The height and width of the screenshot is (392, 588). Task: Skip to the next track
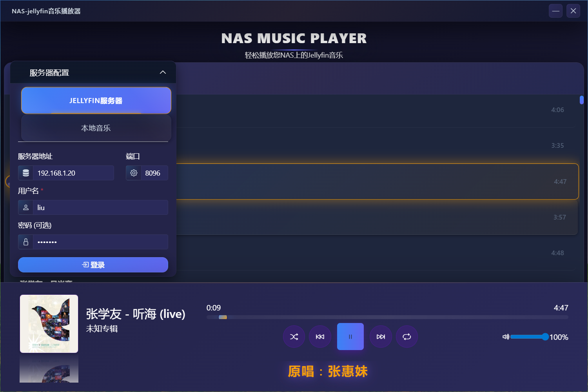tap(381, 336)
